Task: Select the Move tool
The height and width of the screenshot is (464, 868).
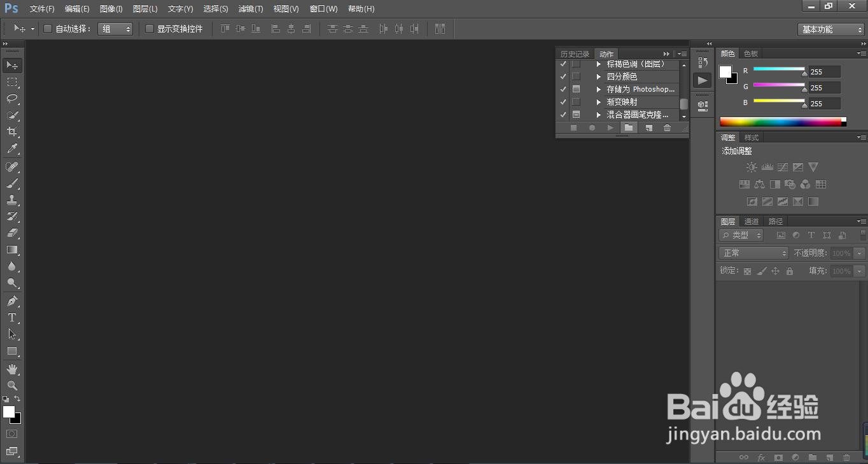Action: click(12, 65)
